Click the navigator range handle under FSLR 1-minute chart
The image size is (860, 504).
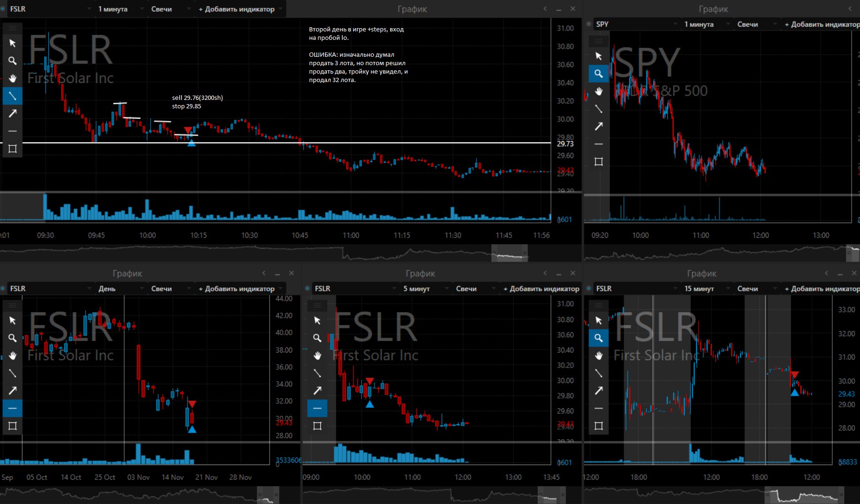coord(509,253)
